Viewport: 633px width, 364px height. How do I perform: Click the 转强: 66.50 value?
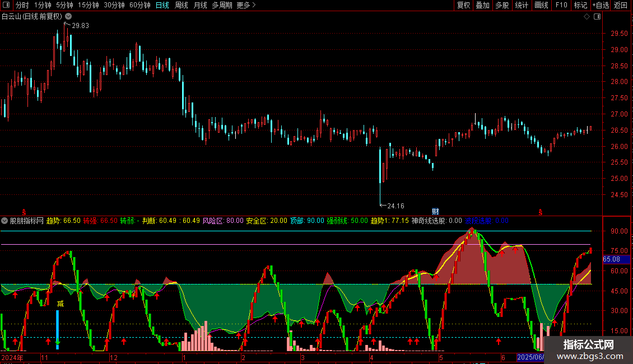pyautogui.click(x=100, y=221)
